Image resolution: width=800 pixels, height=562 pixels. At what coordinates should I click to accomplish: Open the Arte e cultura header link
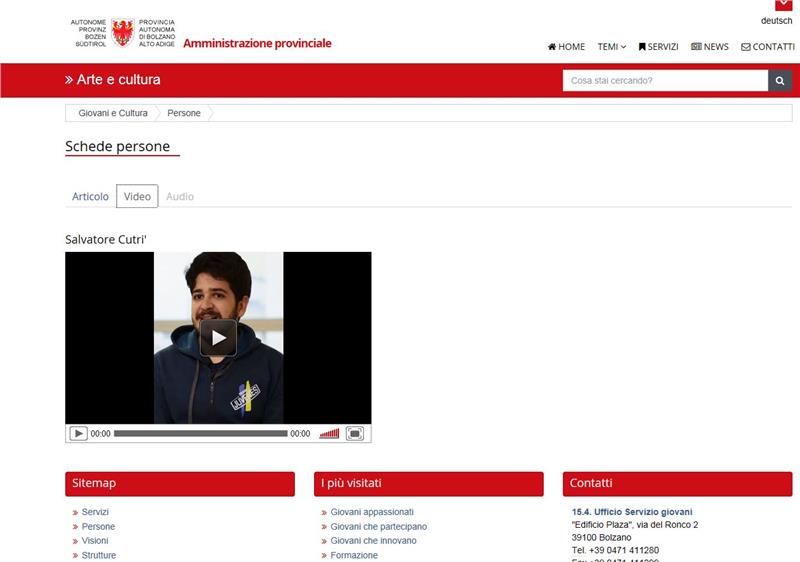[x=113, y=80]
